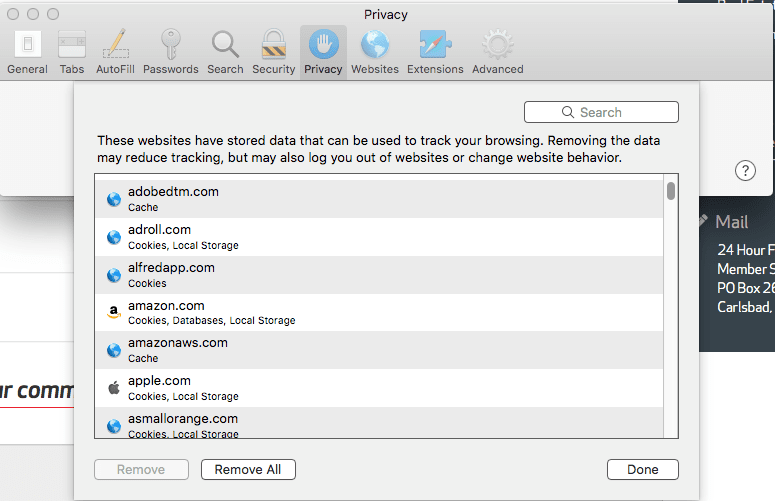Select the adobedtm.com entry
775x501 pixels.
(379, 199)
